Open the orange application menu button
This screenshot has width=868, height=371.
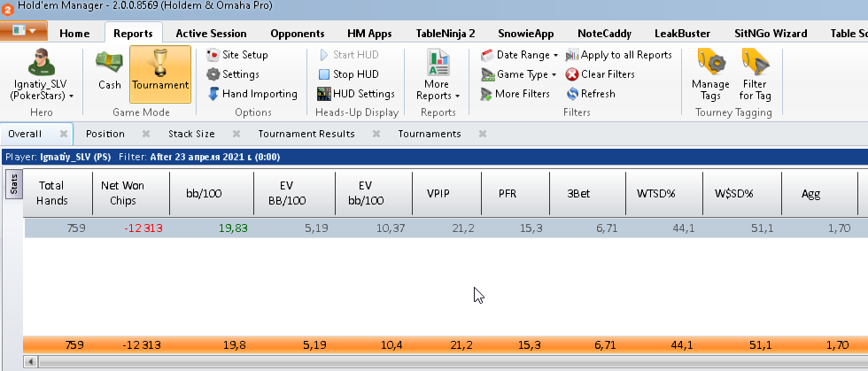coord(24,31)
